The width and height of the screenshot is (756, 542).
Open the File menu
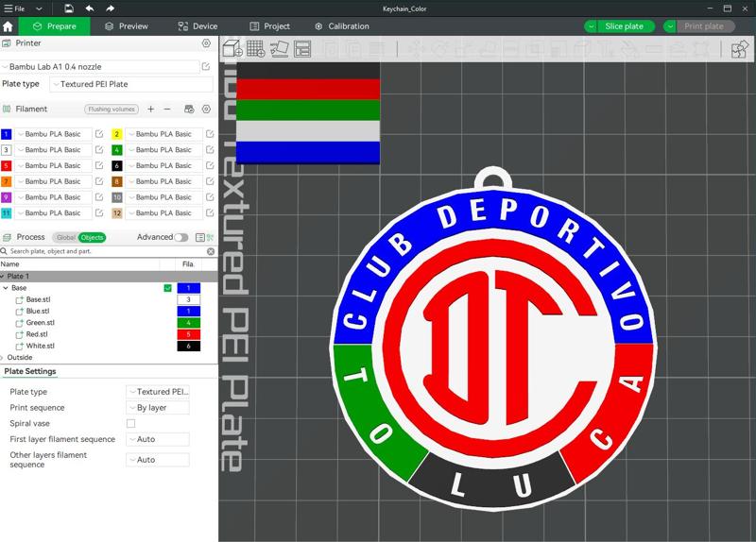[x=15, y=8]
